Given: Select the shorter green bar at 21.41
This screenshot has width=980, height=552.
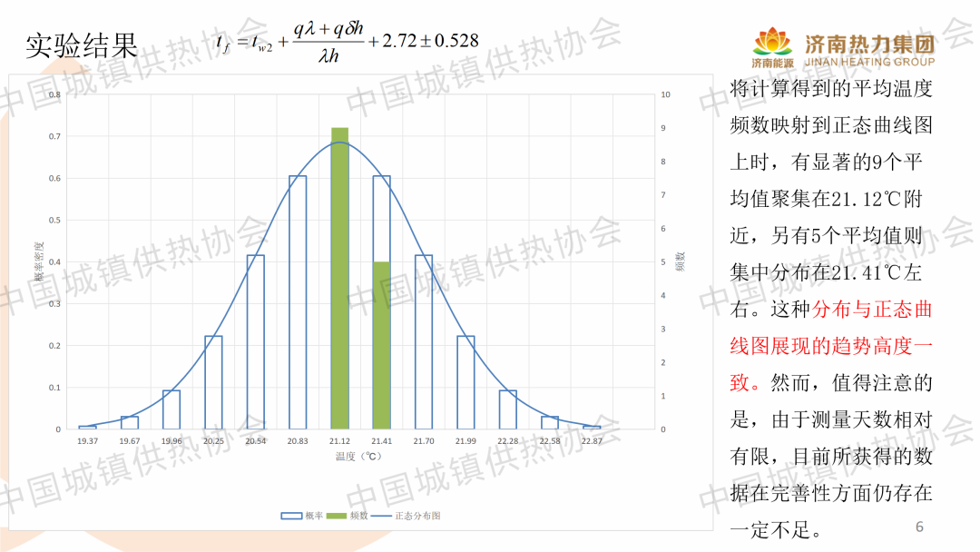Looking at the screenshot, I should coord(381,345).
